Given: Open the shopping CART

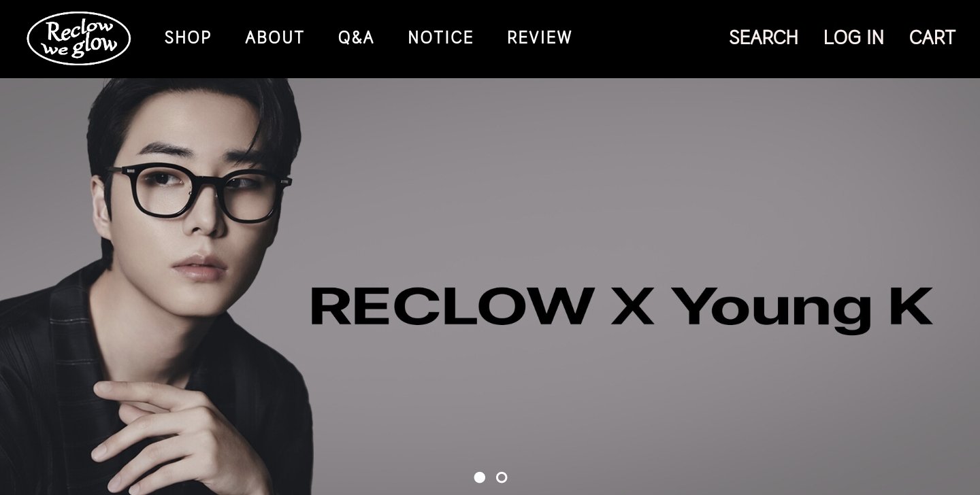Looking at the screenshot, I should pyautogui.click(x=932, y=37).
